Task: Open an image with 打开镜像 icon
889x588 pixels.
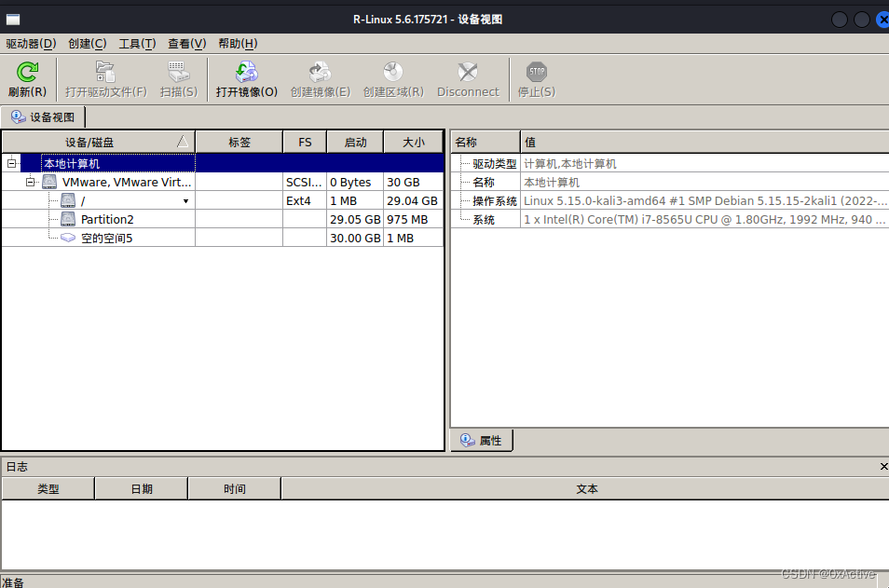Action: click(247, 72)
